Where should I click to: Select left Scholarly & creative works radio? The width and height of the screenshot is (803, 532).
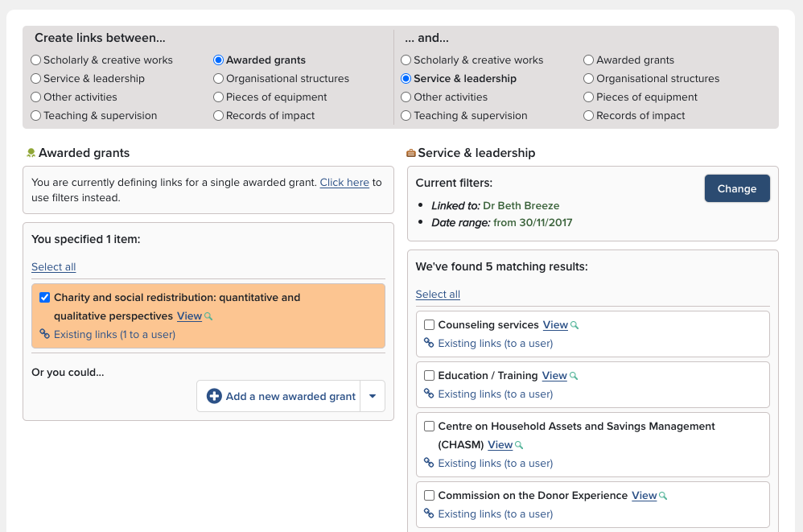(x=35, y=60)
